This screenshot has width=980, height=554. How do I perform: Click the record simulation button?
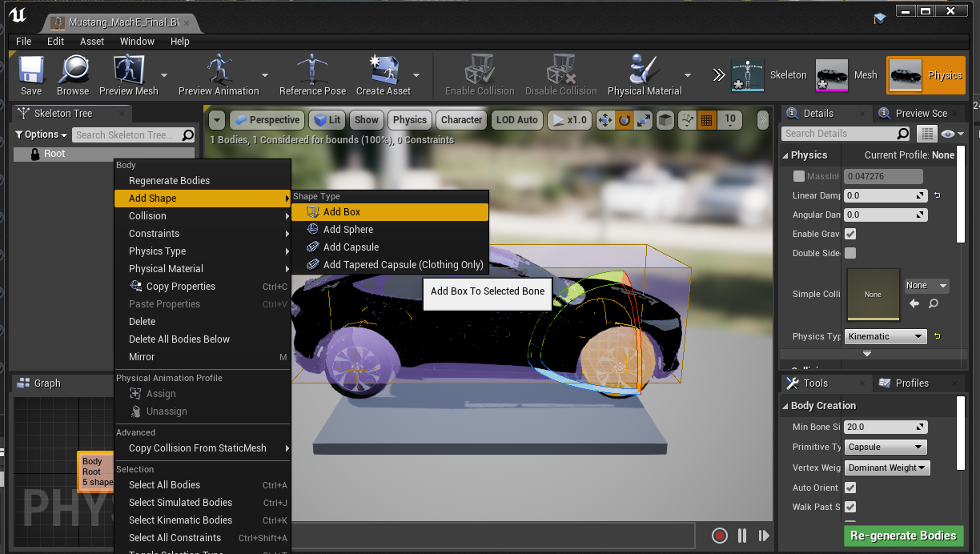[720, 536]
